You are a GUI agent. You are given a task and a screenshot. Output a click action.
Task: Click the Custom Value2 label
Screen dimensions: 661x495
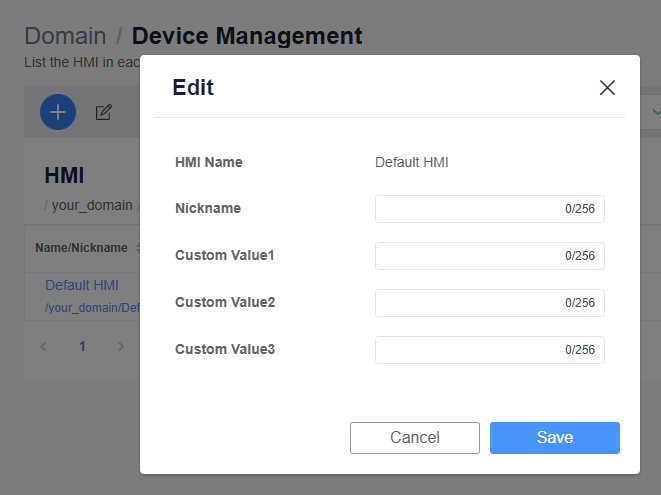pyautogui.click(x=225, y=302)
